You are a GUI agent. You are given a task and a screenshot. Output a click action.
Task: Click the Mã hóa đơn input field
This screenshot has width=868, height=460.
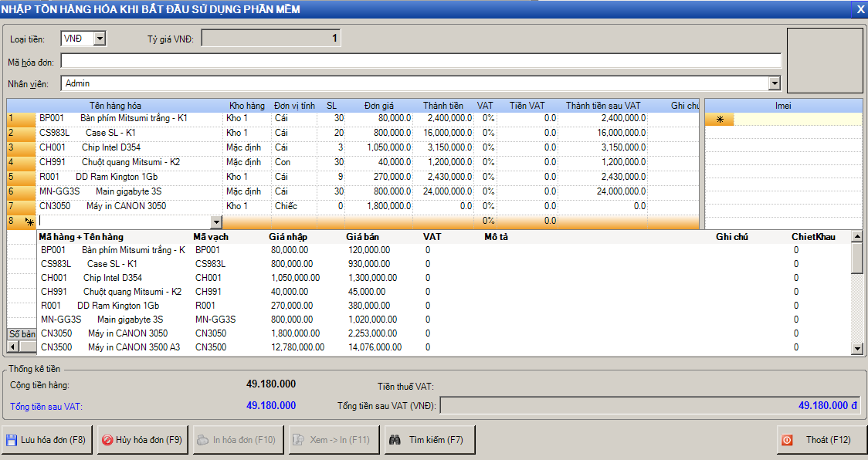[x=422, y=61]
